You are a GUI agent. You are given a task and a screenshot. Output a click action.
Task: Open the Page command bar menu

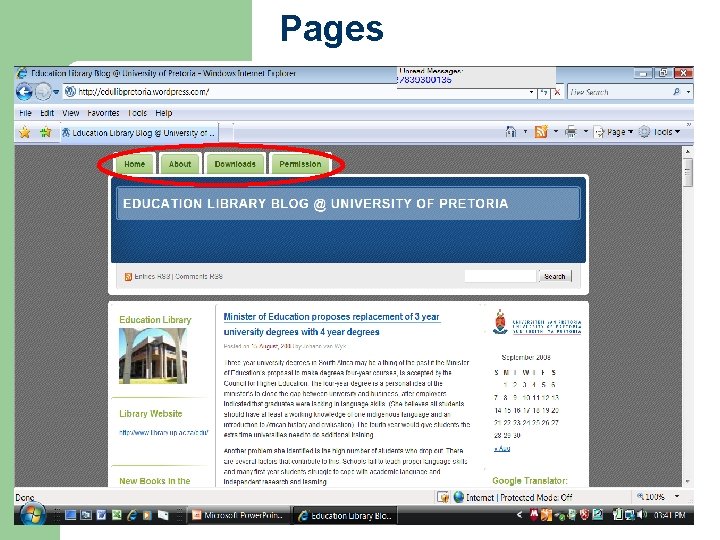614,132
